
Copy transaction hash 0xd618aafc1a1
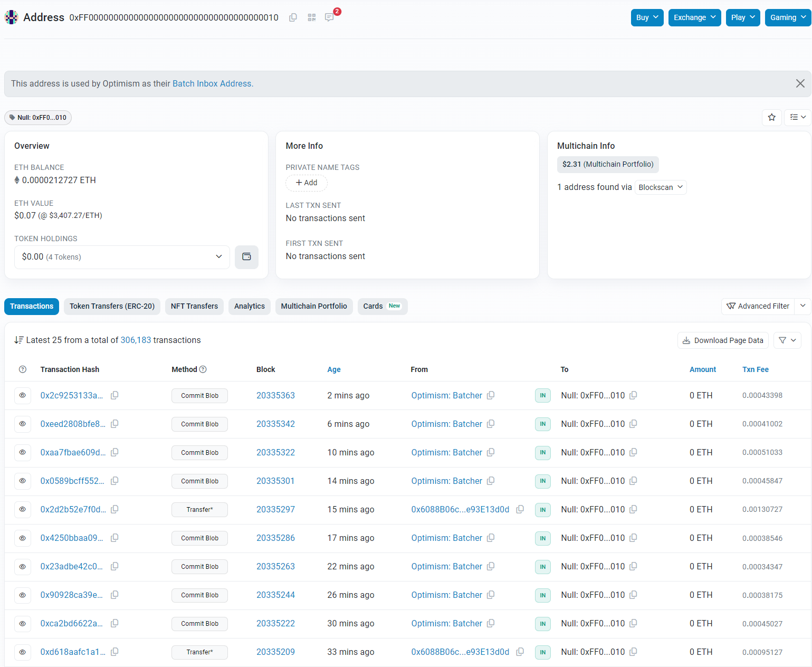(114, 652)
